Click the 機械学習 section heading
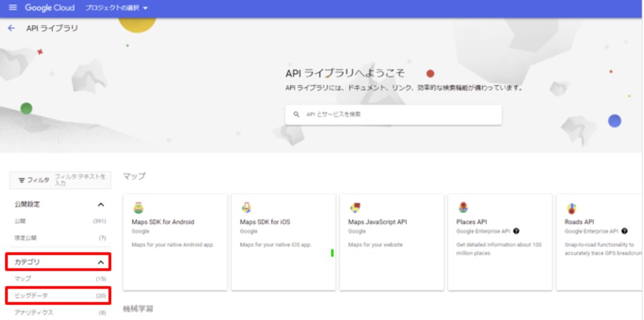Screen dimensions: 644x320 138,309
